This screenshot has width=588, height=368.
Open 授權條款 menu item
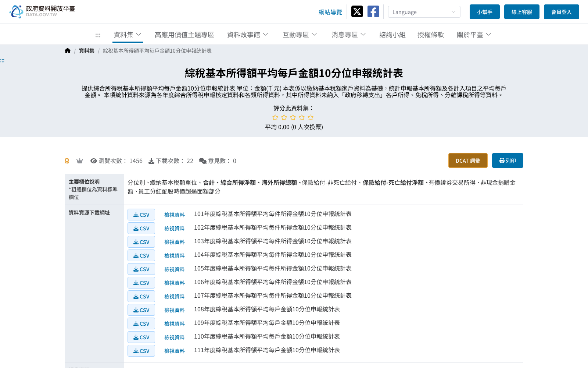point(431,35)
